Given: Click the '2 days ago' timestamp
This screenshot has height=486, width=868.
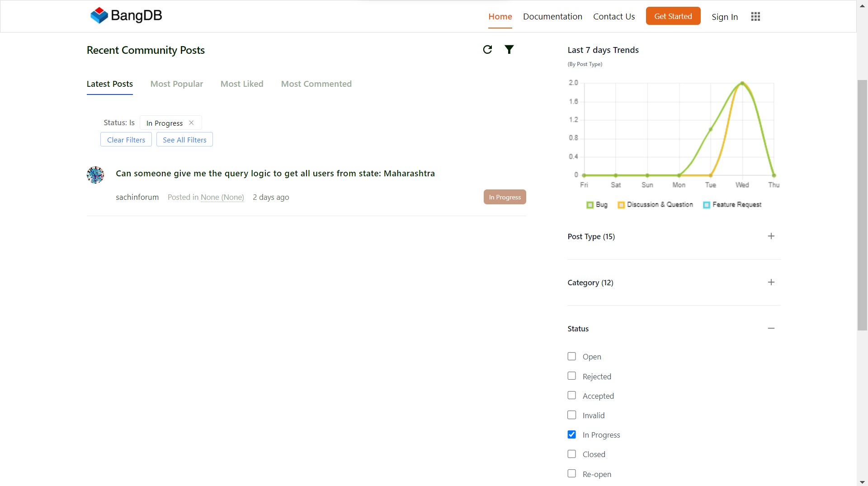Looking at the screenshot, I should [271, 197].
